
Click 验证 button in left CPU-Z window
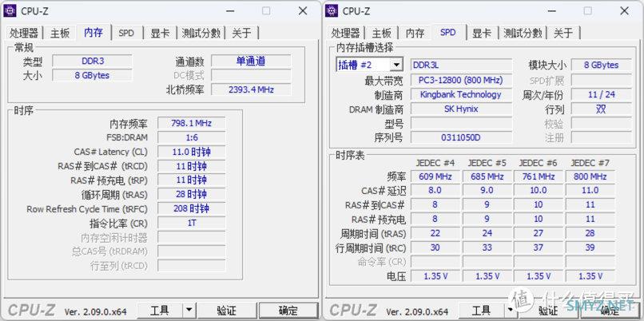[226, 311]
